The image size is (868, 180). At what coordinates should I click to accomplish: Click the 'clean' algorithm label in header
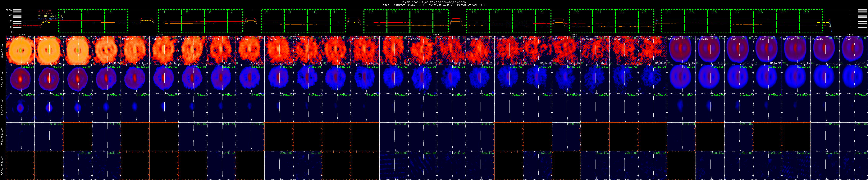pyautogui.click(x=386, y=5)
